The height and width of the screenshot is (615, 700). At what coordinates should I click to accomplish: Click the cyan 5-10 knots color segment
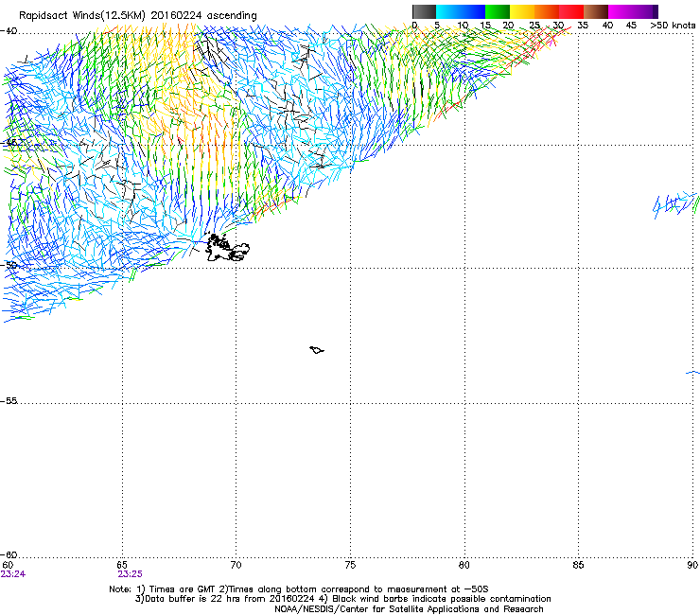[x=448, y=11]
